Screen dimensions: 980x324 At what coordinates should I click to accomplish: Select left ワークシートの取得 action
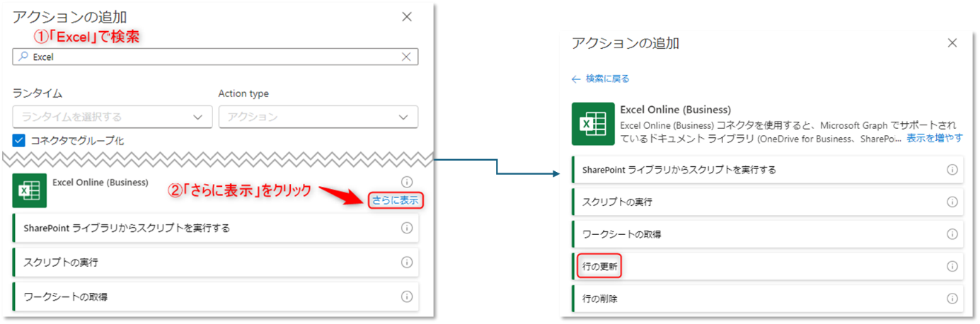(x=216, y=296)
